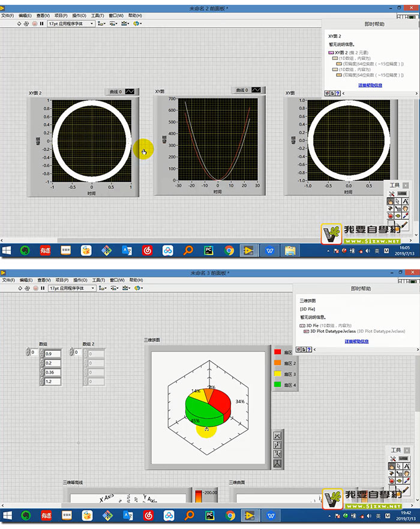The height and width of the screenshot is (529, 420).
Task: Click XY图 2 曲线 0 plot legend sample
Action: (x=130, y=91)
